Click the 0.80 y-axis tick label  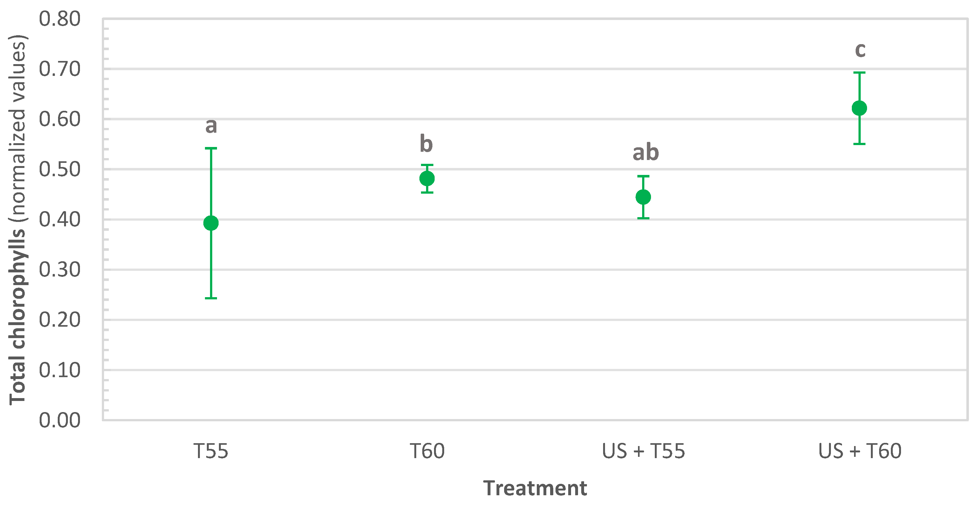click(60, 19)
